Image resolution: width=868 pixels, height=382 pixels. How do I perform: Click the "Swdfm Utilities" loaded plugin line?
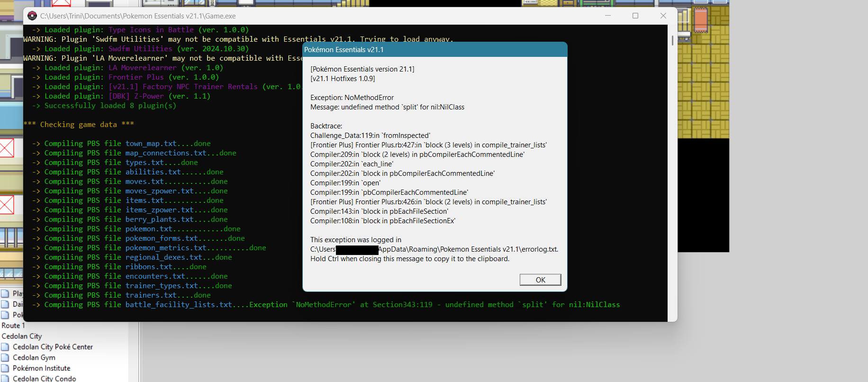click(x=140, y=49)
